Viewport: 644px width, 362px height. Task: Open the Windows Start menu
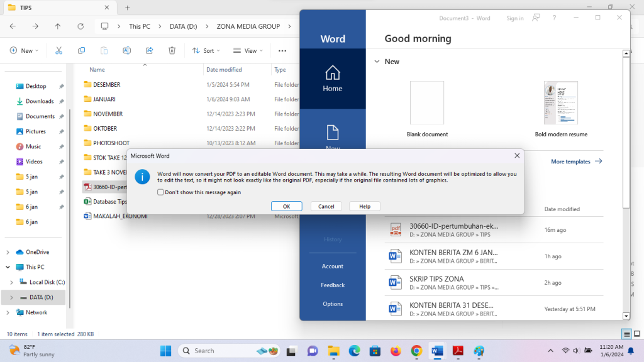166,351
